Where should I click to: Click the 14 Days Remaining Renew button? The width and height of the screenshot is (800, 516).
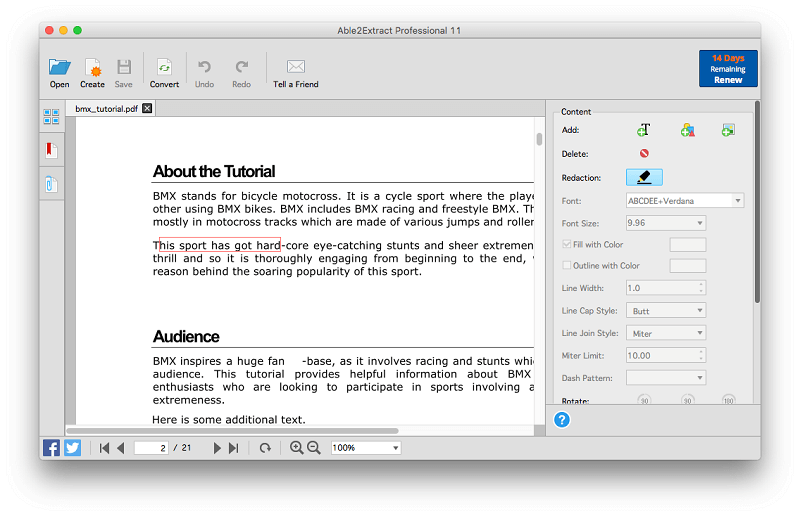[x=728, y=68]
